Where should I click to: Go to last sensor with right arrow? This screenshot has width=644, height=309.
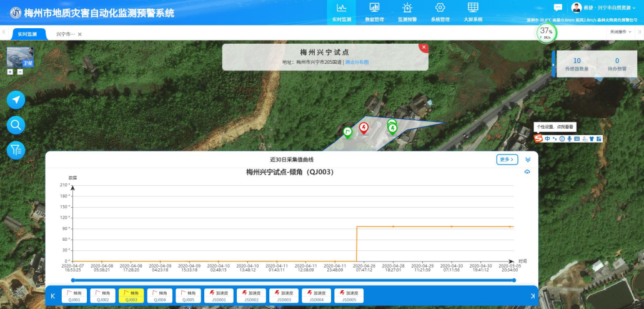pos(533,296)
